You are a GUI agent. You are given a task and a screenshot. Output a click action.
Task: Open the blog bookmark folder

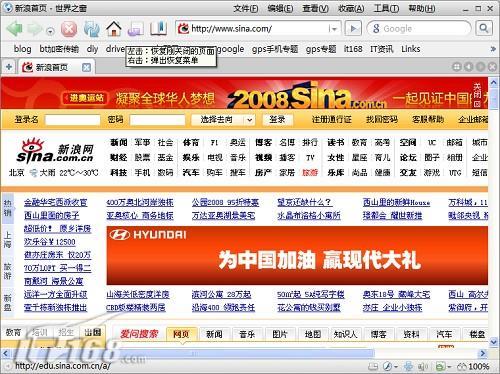[22, 49]
